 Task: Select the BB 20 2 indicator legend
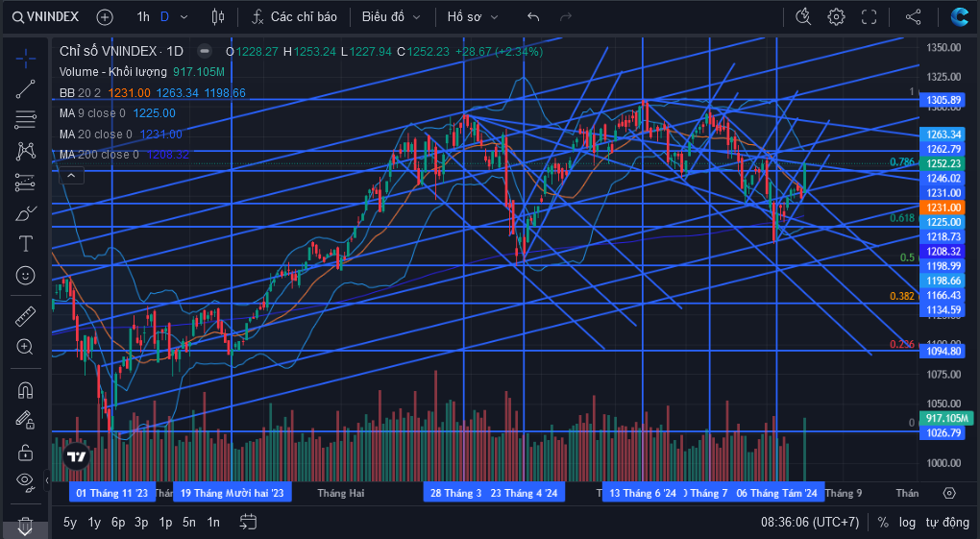[80, 92]
